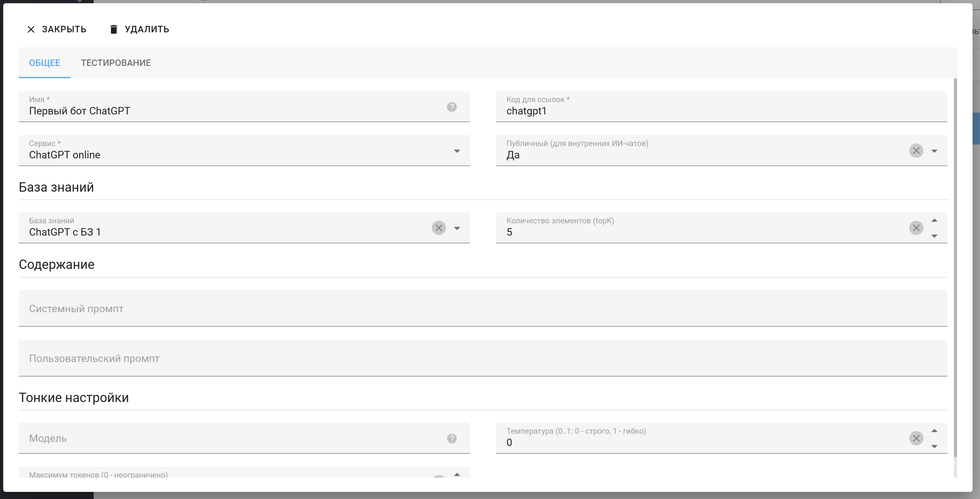Increase the Температура value
980x499 pixels.
934,431
